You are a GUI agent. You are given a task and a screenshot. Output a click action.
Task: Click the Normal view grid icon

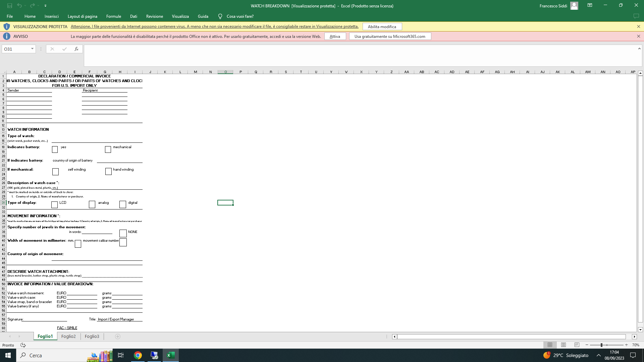550,345
